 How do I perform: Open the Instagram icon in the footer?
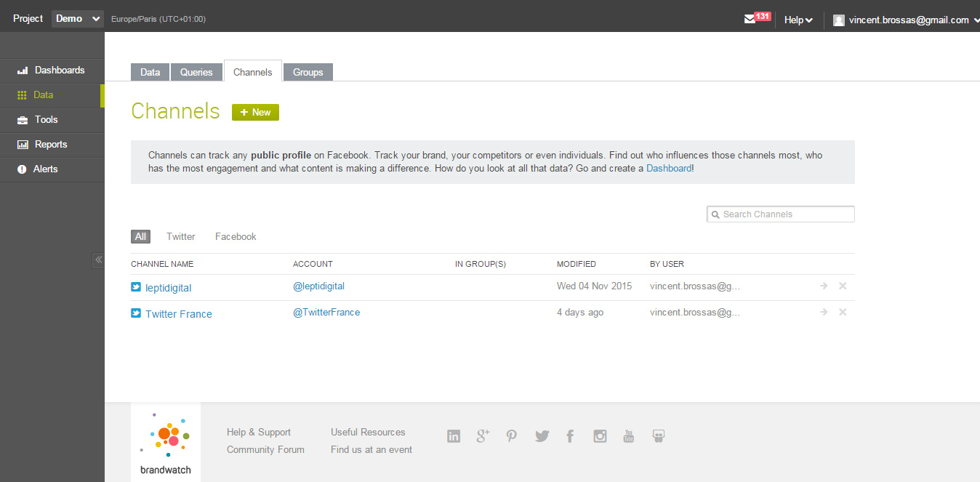coord(600,436)
